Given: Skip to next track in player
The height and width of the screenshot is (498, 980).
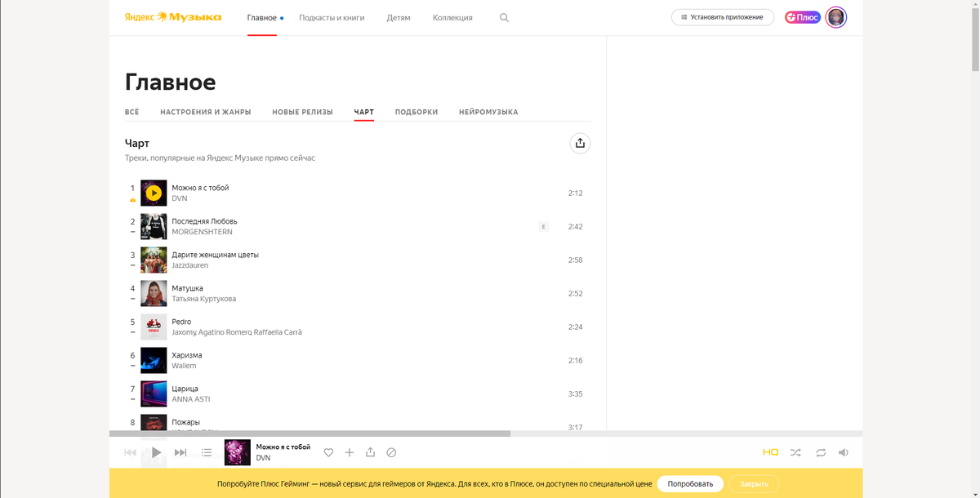Looking at the screenshot, I should [180, 452].
